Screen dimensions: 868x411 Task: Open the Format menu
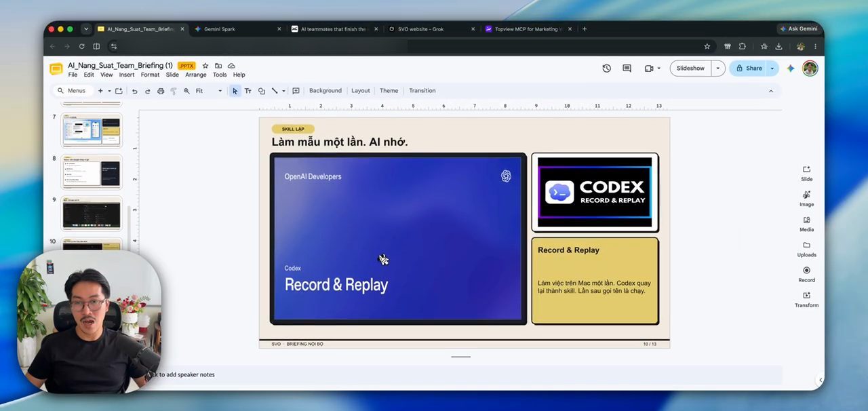pyautogui.click(x=150, y=75)
